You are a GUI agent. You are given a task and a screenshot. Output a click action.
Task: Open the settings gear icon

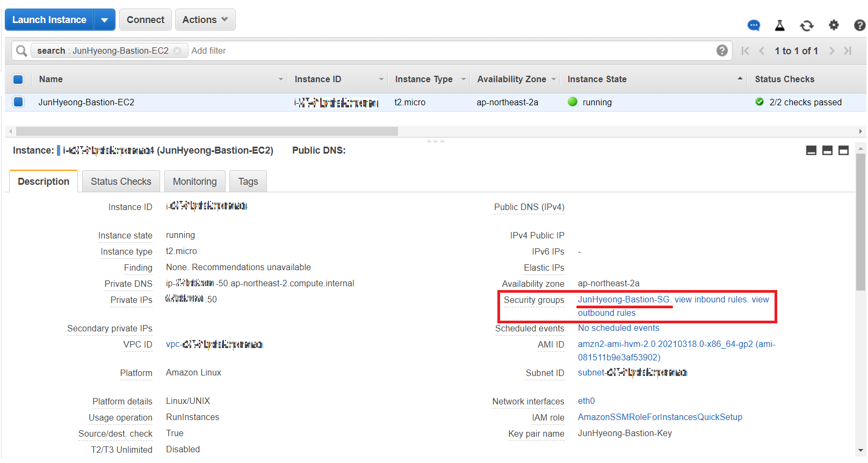pos(834,25)
